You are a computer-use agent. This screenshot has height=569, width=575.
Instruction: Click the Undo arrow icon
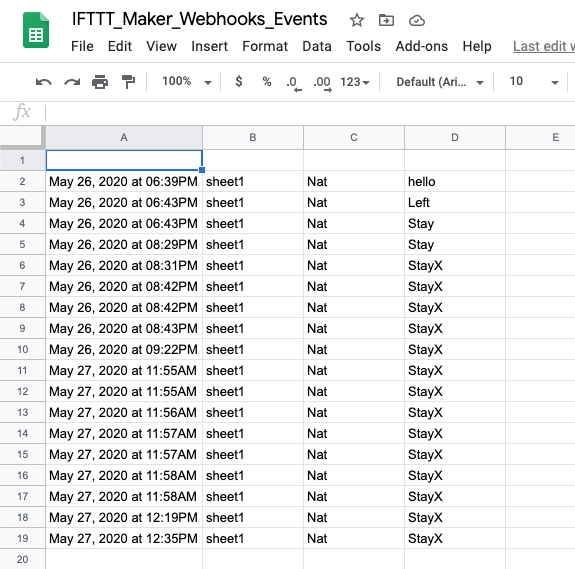click(x=44, y=82)
